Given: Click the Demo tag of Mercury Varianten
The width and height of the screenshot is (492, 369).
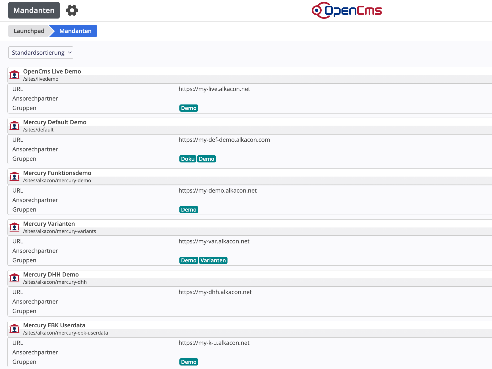Looking at the screenshot, I should pos(188,260).
